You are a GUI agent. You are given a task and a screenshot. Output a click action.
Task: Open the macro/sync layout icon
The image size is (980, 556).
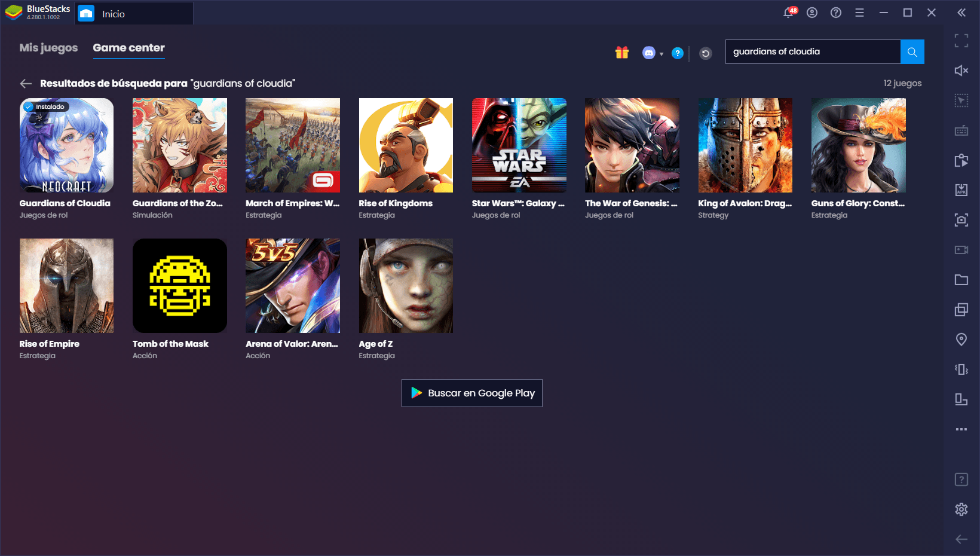pyautogui.click(x=961, y=399)
